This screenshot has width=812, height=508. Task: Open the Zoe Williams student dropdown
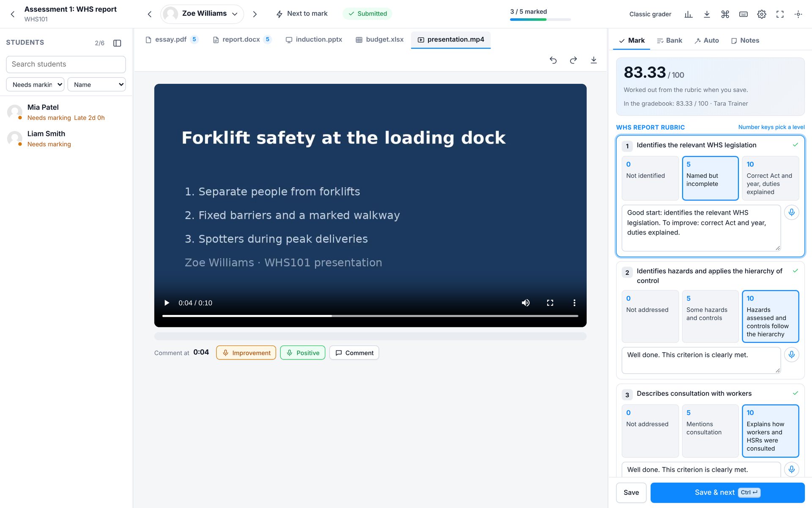click(x=202, y=14)
